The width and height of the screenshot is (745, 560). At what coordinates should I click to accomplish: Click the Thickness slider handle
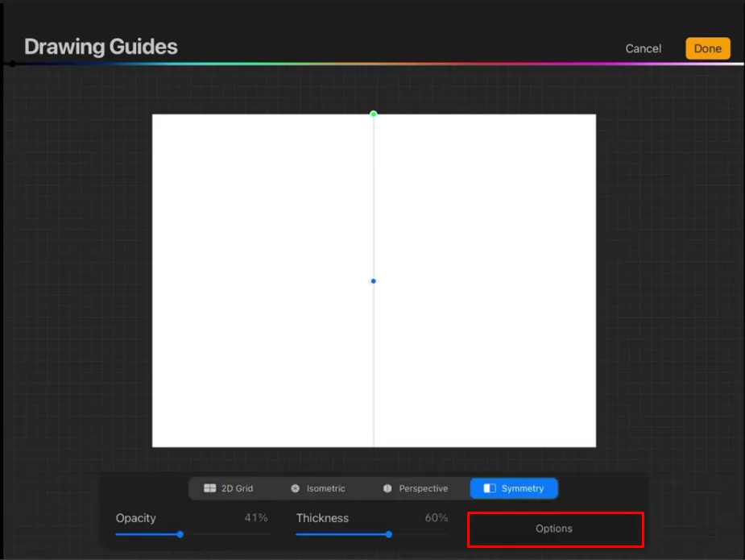pos(389,534)
